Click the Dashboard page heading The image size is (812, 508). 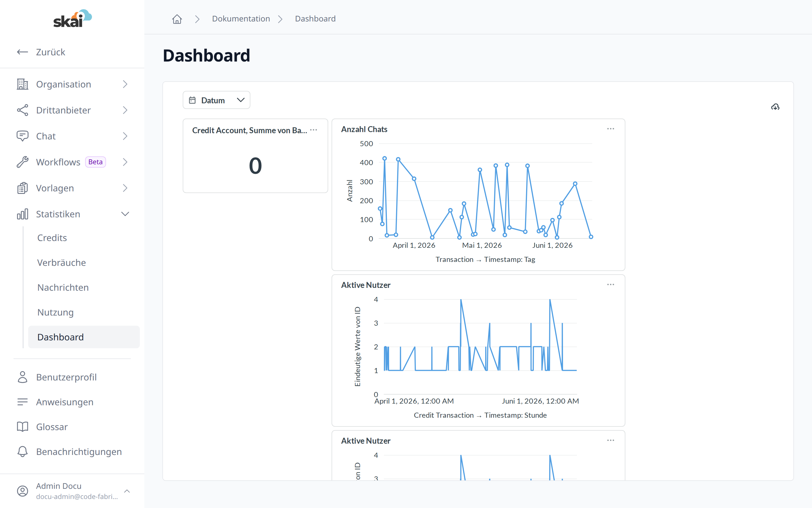click(x=206, y=55)
